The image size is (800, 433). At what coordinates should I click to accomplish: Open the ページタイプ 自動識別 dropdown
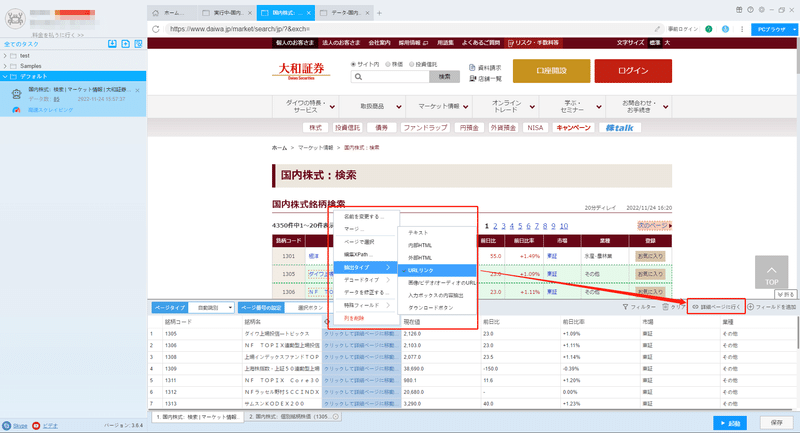pyautogui.click(x=211, y=308)
